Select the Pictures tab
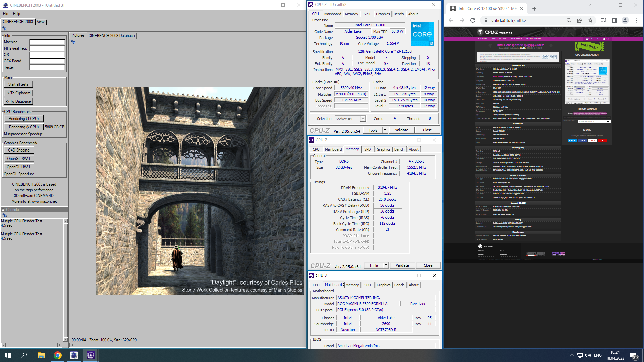 [x=78, y=35]
